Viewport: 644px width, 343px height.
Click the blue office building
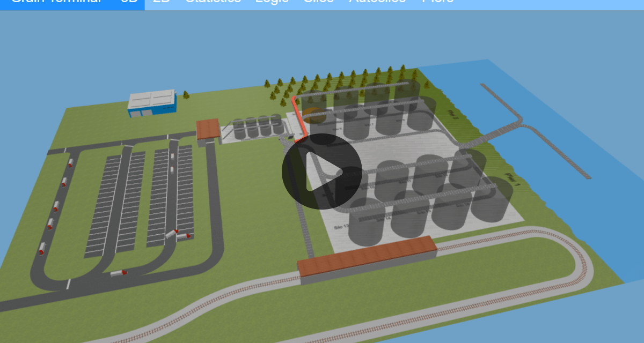coord(152,105)
